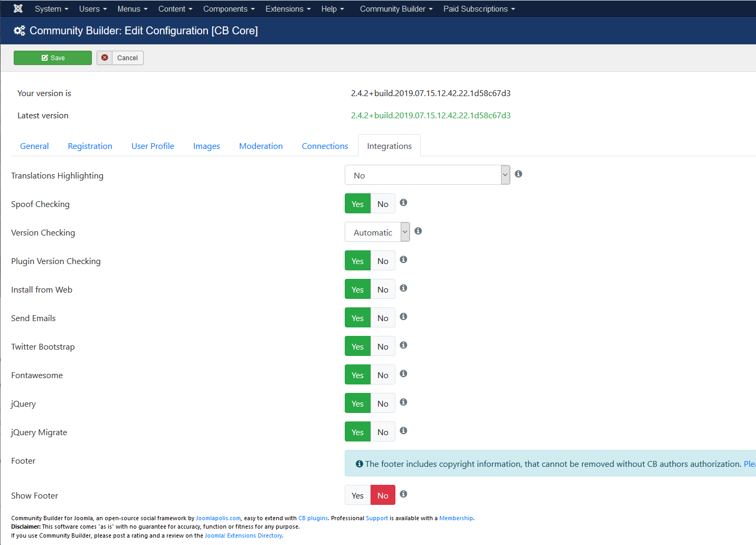Open the Menus dropdown
Viewport: 756px width, 545px height.
[x=133, y=8]
